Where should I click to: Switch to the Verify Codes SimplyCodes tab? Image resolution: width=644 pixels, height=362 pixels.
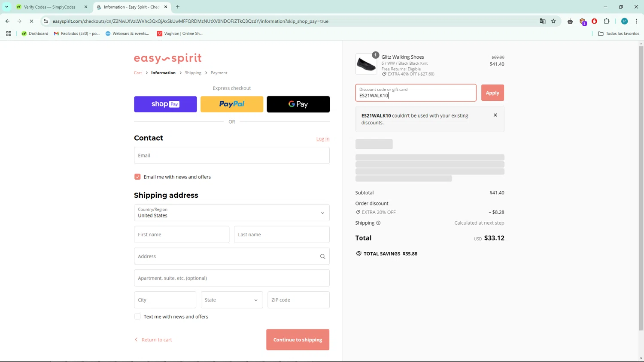pos(49,7)
